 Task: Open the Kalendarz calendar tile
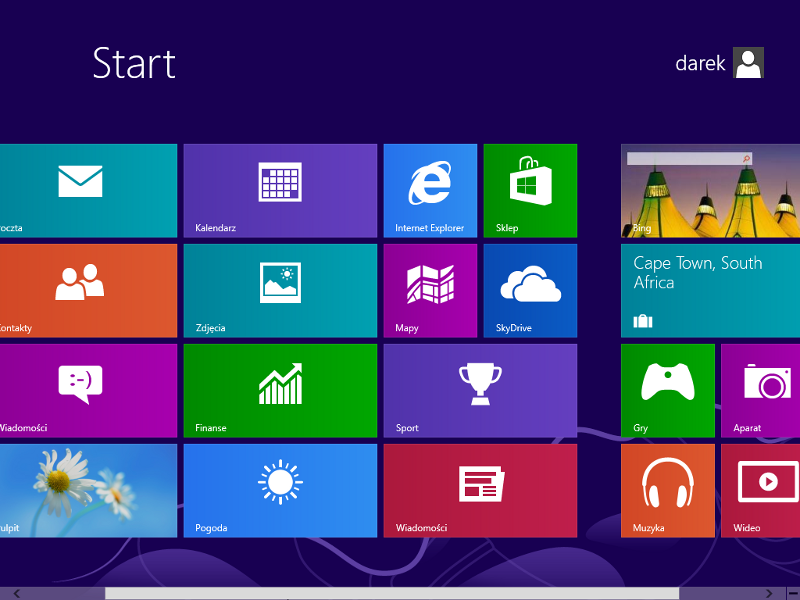click(x=280, y=190)
